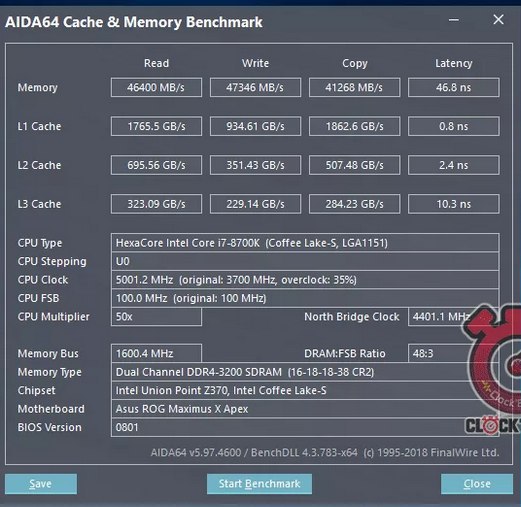Click CPU FSB value 100.0 MHz
This screenshot has height=507, width=521.
(305, 298)
